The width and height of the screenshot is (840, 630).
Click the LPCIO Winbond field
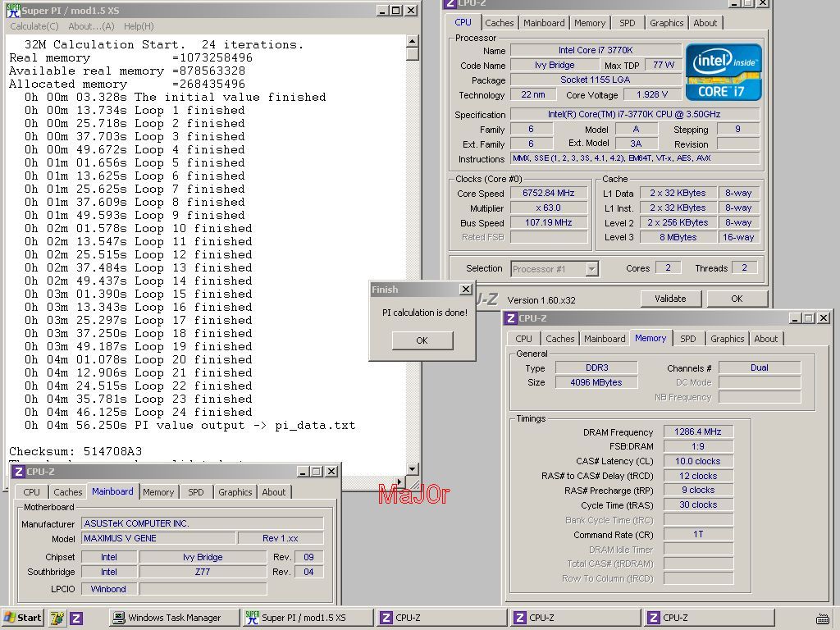point(108,589)
